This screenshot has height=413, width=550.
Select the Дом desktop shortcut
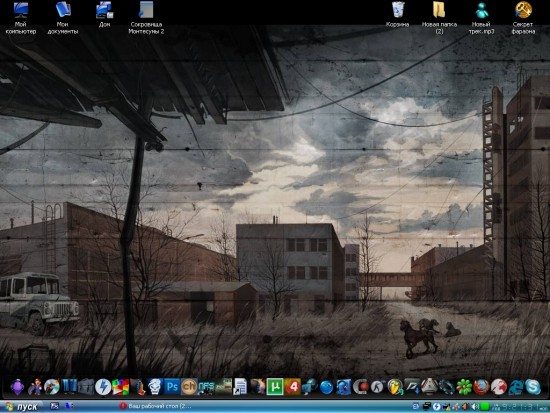pos(105,15)
